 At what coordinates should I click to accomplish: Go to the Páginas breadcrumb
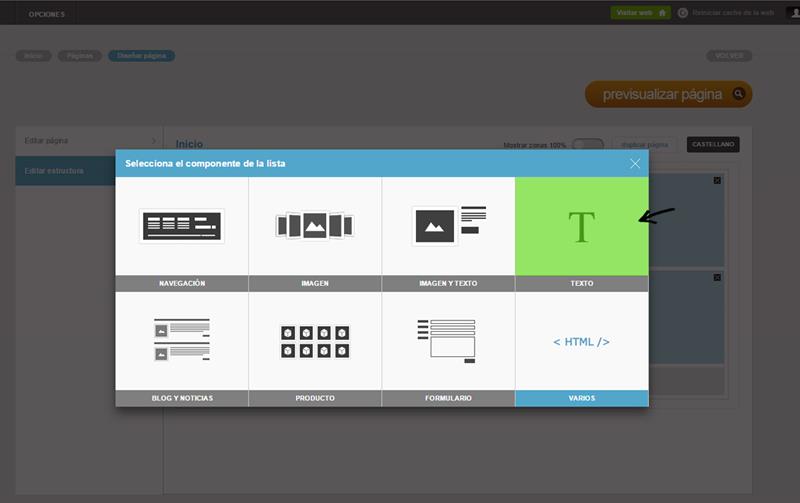pos(79,56)
